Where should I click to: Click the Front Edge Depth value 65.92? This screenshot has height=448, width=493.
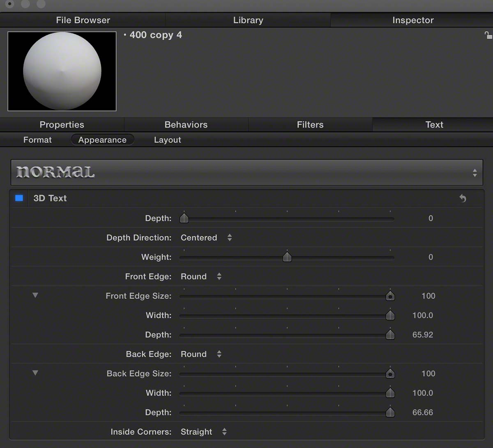tap(423, 335)
